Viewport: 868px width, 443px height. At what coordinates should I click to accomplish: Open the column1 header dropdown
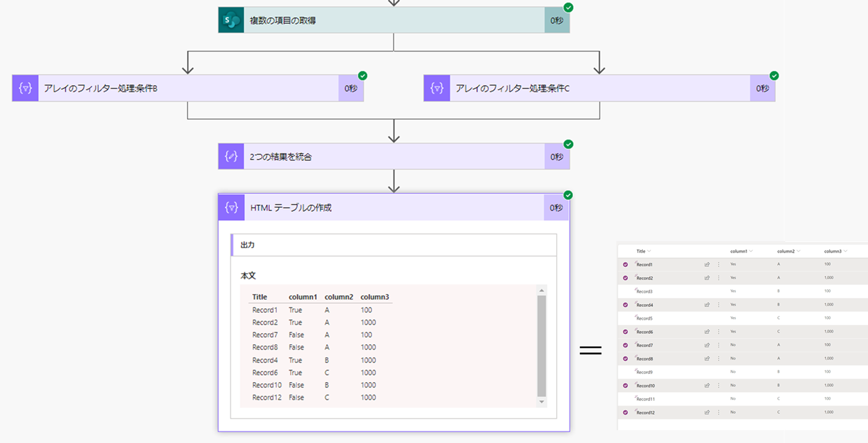click(x=751, y=251)
